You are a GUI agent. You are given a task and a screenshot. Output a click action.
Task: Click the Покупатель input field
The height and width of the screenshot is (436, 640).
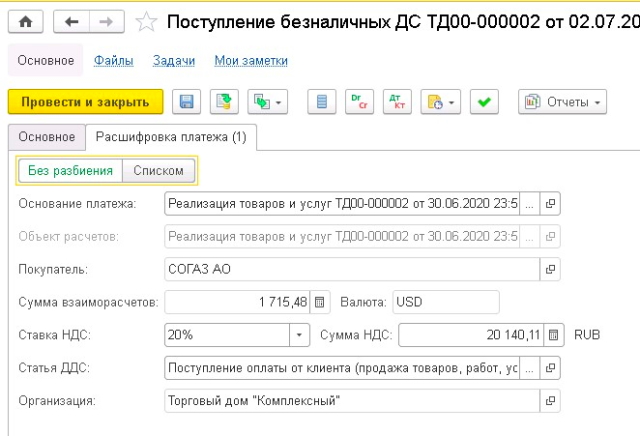pyautogui.click(x=350, y=269)
